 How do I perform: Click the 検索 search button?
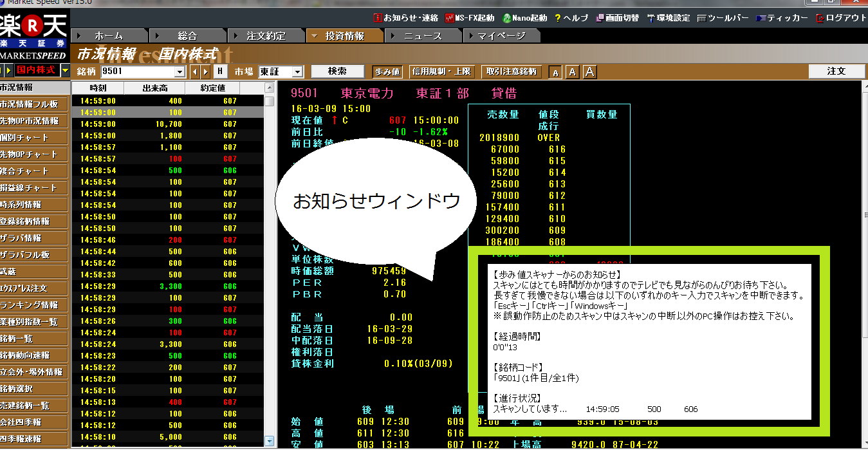(x=337, y=71)
